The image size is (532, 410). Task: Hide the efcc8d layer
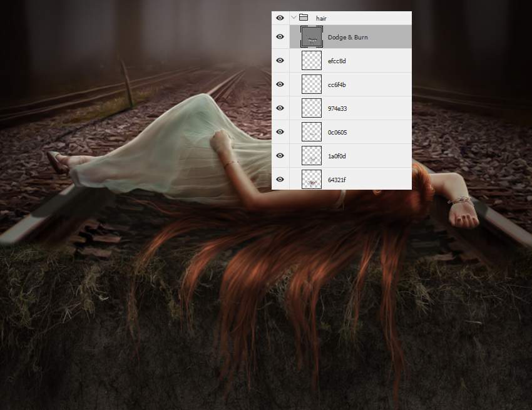[280, 61]
